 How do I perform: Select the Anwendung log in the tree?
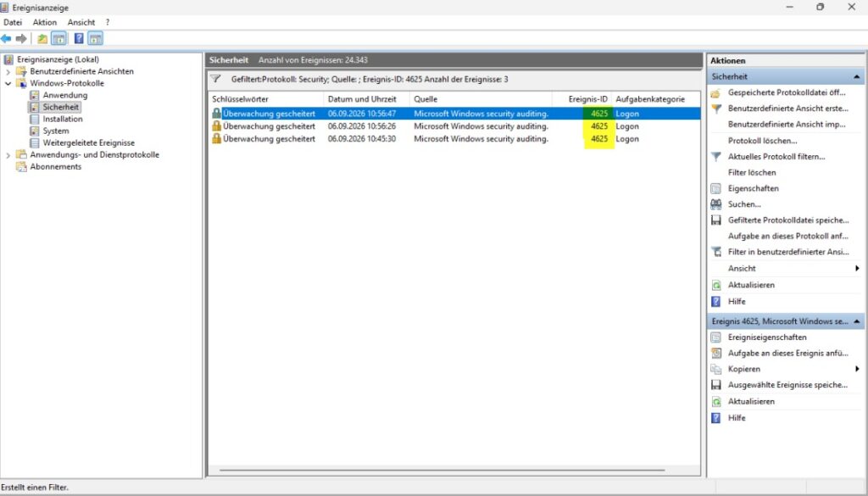click(x=64, y=95)
